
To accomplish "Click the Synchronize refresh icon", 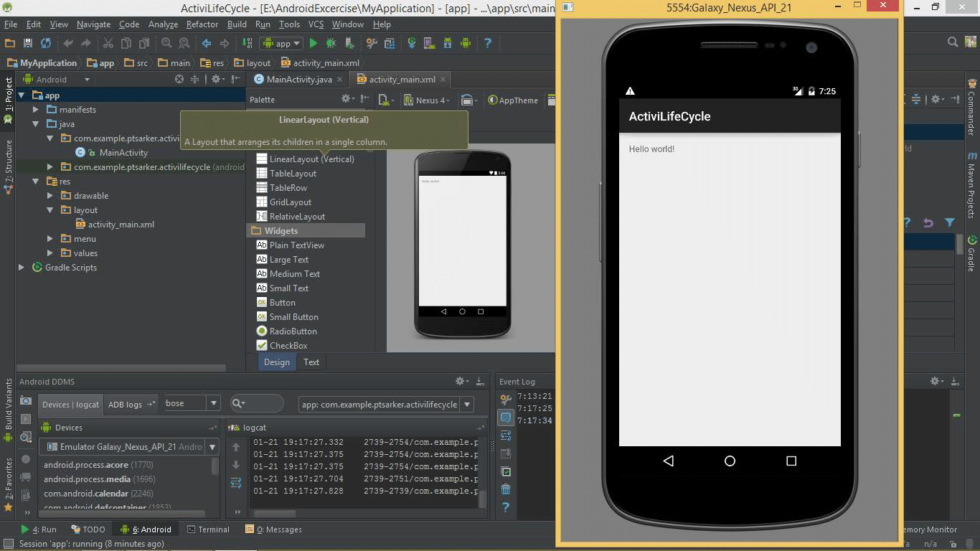I will pos(46,43).
